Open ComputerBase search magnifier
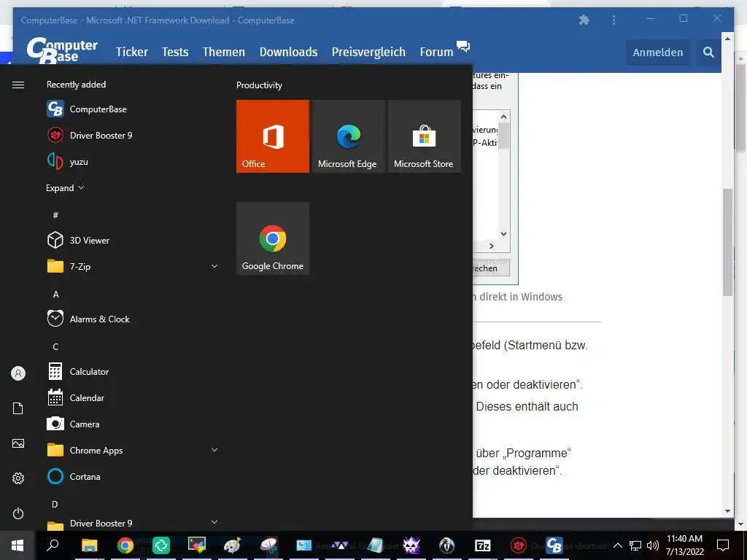The height and width of the screenshot is (560, 747). [x=708, y=52]
